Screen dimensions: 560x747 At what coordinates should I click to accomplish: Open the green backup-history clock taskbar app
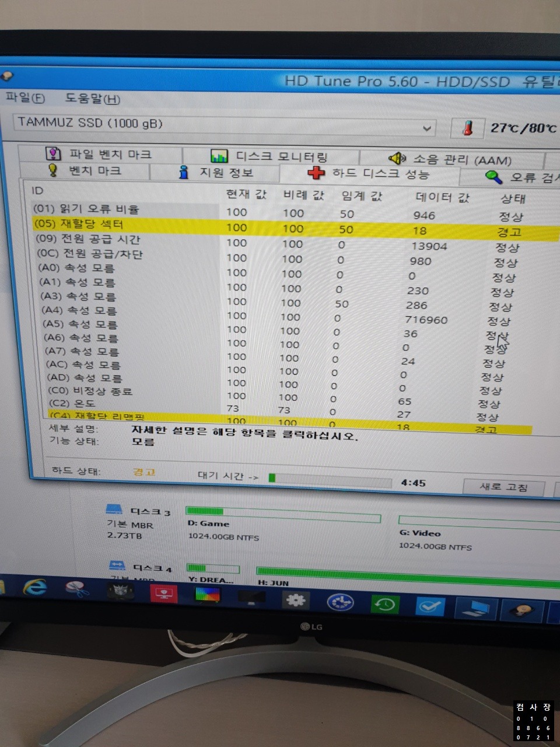(x=384, y=604)
